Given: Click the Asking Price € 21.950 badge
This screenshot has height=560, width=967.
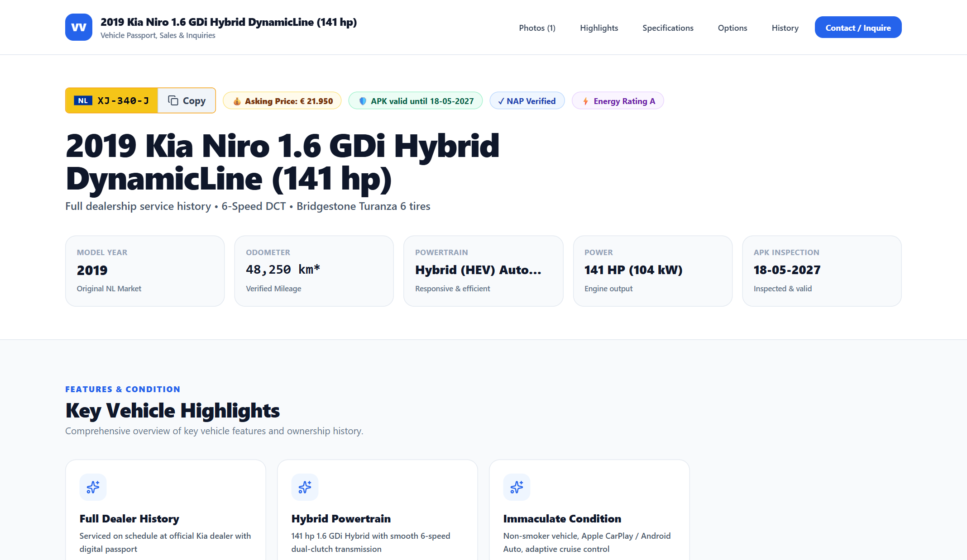Looking at the screenshot, I should coord(282,101).
